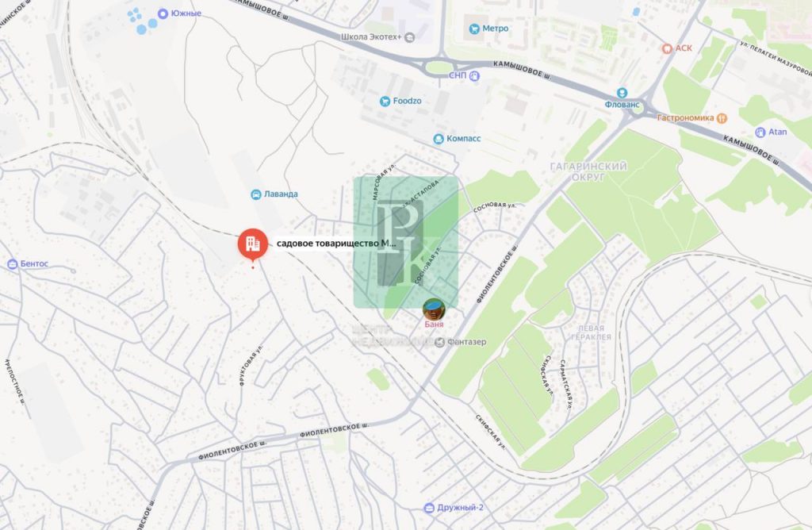Open the Метро shopping cart marker
This screenshot has height=530, width=812.
pos(474,29)
